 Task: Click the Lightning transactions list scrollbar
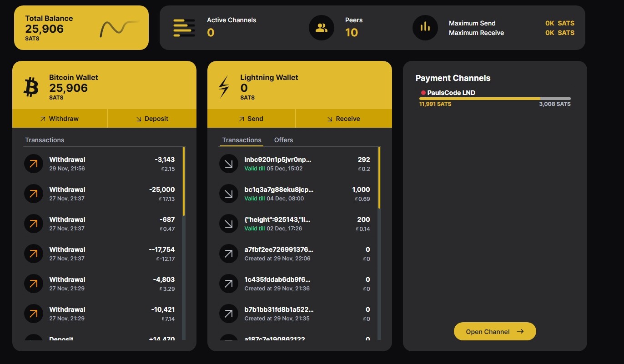coord(379,177)
